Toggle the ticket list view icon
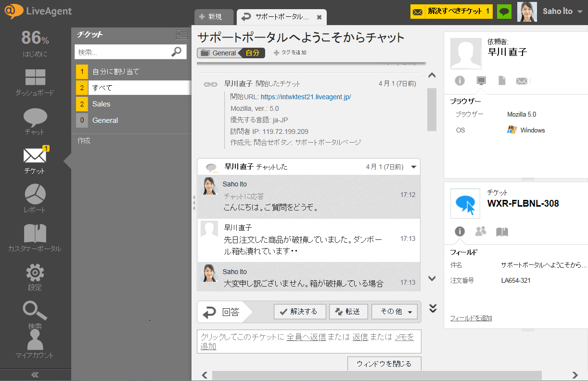 pos(181,34)
